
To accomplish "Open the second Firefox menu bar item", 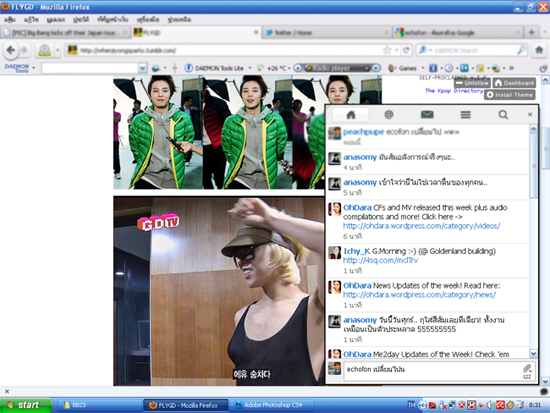I will (31, 19).
